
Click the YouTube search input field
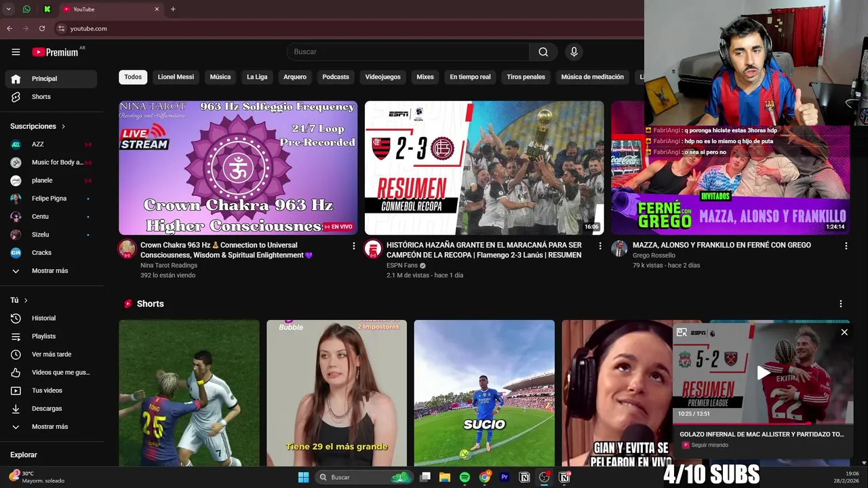(x=408, y=52)
